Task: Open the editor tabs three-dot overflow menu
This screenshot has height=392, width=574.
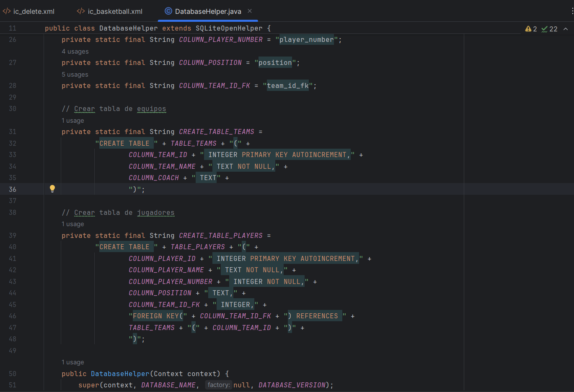Action: (x=572, y=11)
